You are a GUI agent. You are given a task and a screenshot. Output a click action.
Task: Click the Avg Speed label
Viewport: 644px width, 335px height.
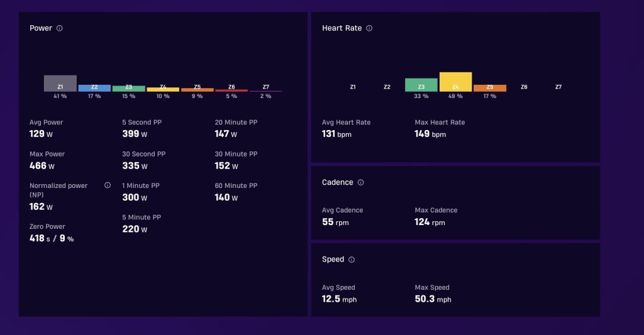(338, 287)
